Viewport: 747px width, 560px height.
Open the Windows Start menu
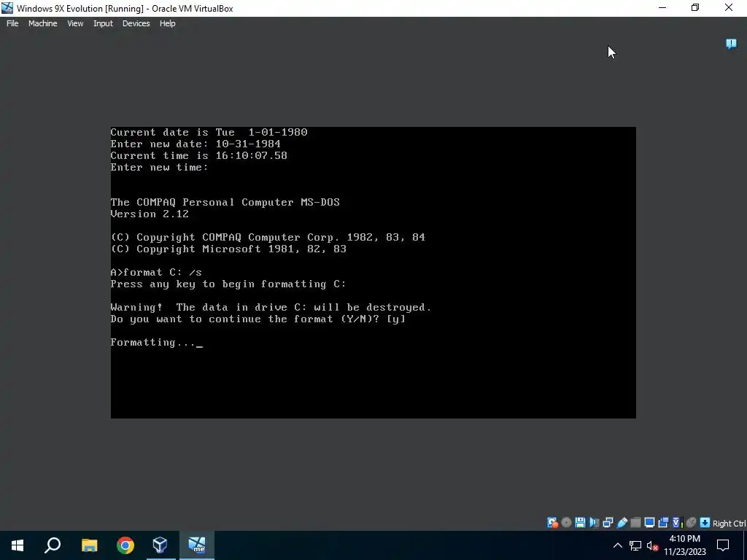coord(18,545)
